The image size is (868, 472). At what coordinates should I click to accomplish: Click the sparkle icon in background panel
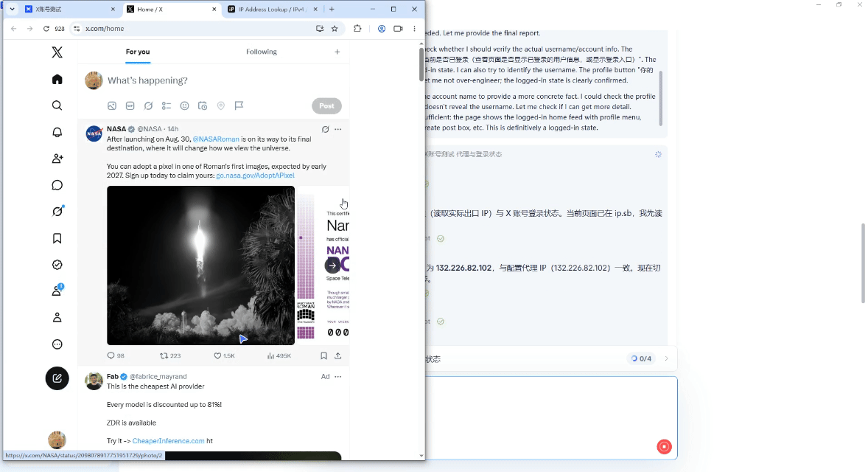[658, 154]
